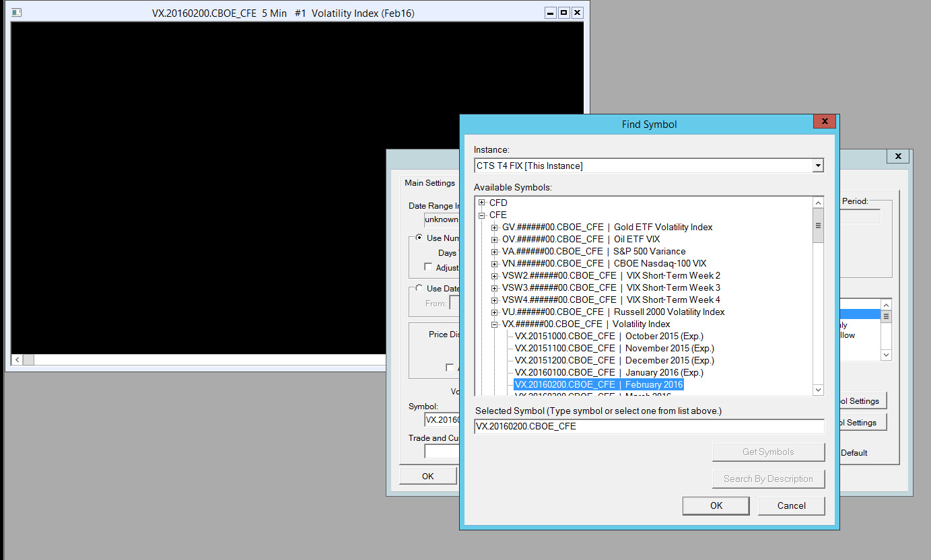Viewport: 931px width, 560px height.
Task: Expand the Russell 2000 Volatility Index node
Action: [495, 312]
